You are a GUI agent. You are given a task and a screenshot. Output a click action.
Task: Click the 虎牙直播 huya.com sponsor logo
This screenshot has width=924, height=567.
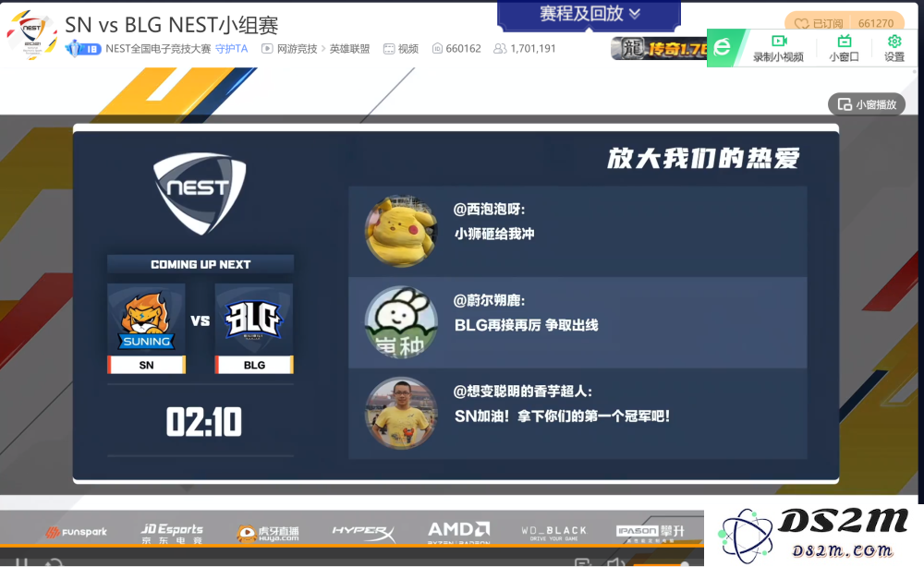(268, 533)
